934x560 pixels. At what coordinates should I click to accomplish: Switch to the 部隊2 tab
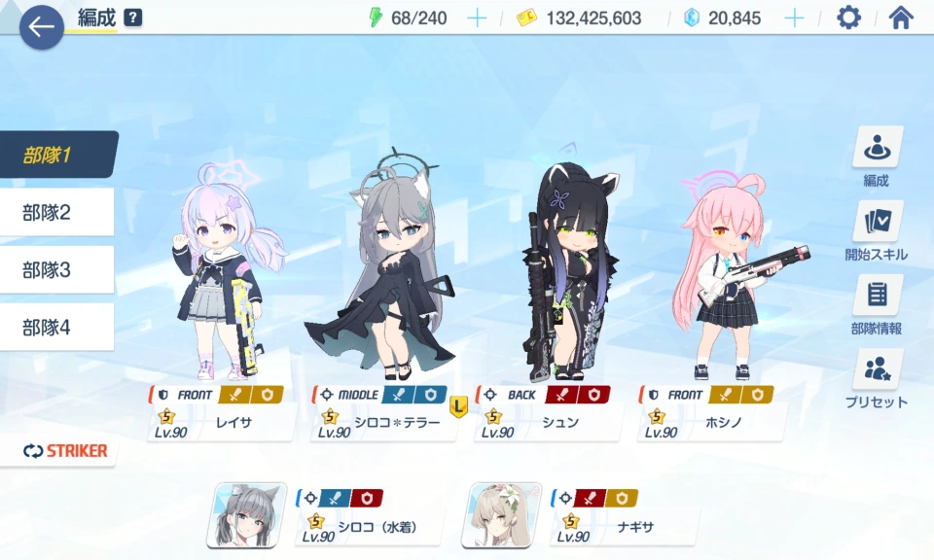[56, 212]
